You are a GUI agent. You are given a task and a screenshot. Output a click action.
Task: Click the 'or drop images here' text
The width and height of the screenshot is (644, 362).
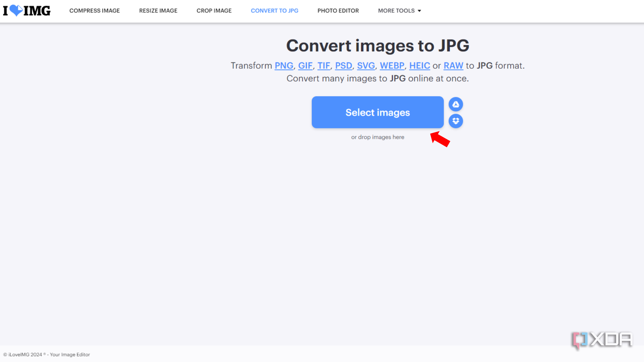click(x=377, y=137)
